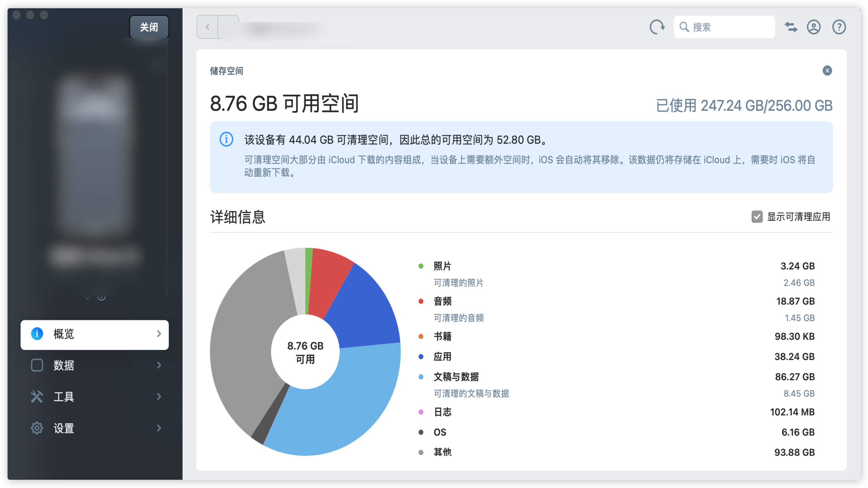Click the 102.14 MB value

[792, 412]
